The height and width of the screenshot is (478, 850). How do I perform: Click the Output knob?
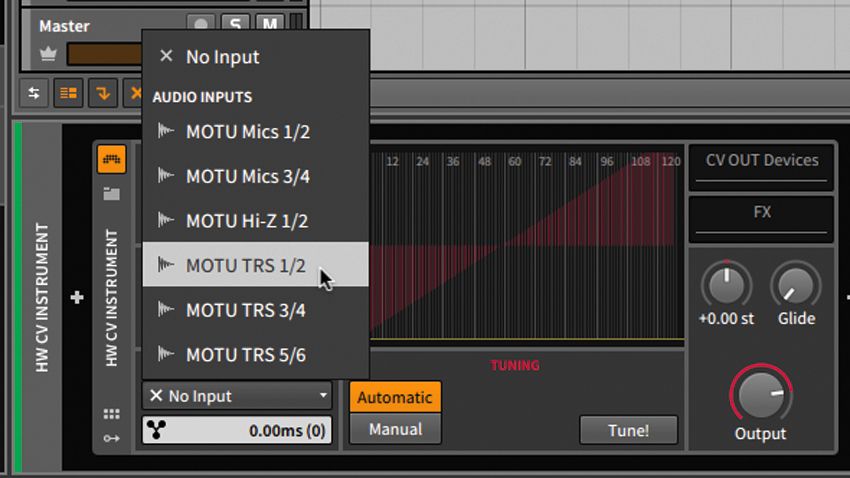pos(760,394)
